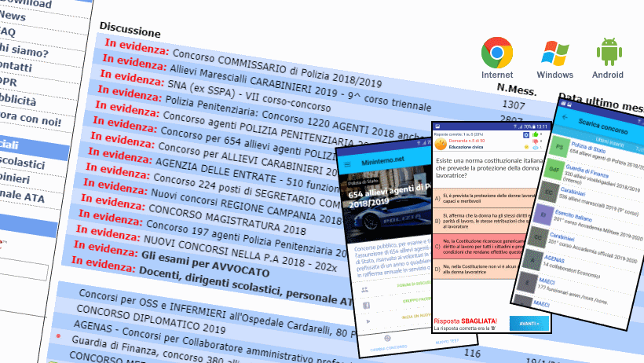Viewport: 644px width, 363px height.
Task: Open NUOVI CONCORSI NELLA P.A 2018 thread
Action: [240, 253]
